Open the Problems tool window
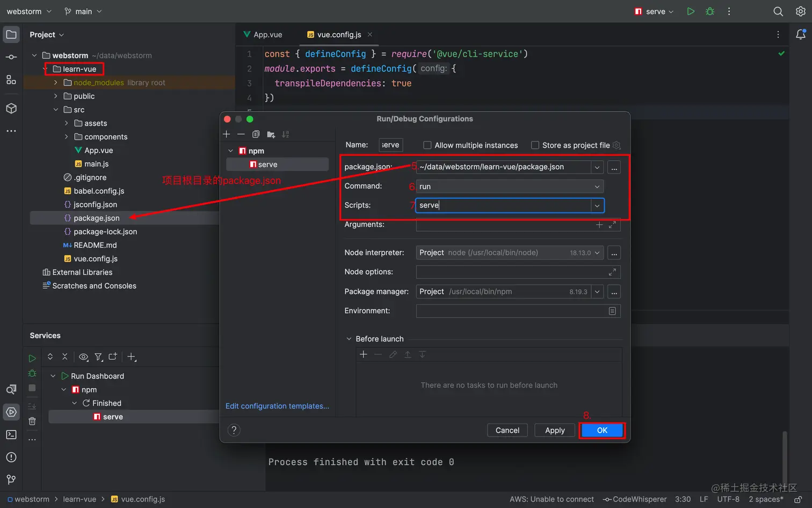Viewport: 812px width, 508px height. coord(11,457)
